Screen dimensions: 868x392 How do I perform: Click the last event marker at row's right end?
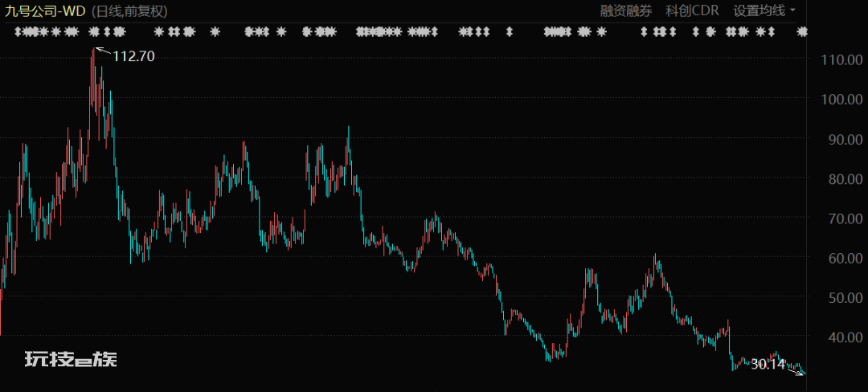801,32
